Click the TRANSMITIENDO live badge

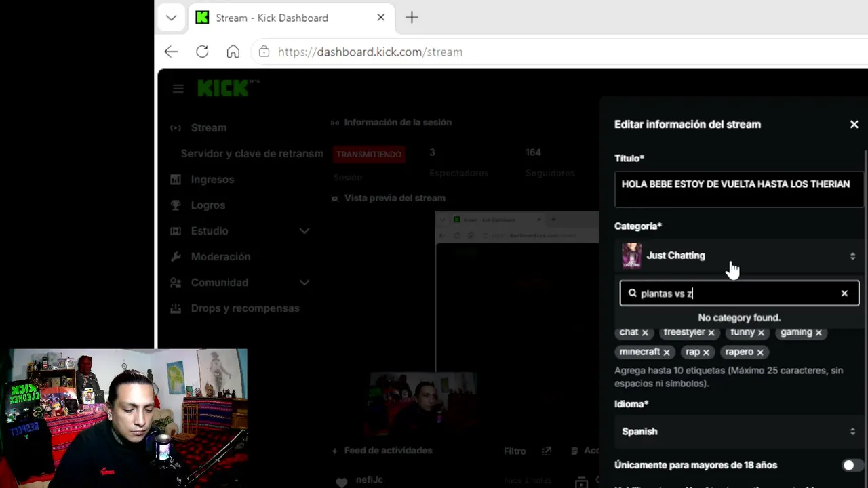pyautogui.click(x=369, y=154)
